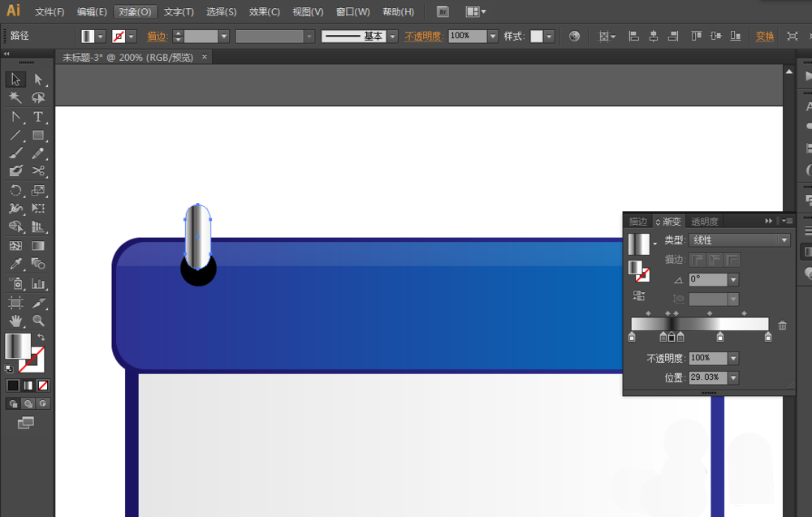812x517 pixels.
Task: Open gradient panel 不透明度 dropdown arrow
Action: pyautogui.click(x=733, y=358)
